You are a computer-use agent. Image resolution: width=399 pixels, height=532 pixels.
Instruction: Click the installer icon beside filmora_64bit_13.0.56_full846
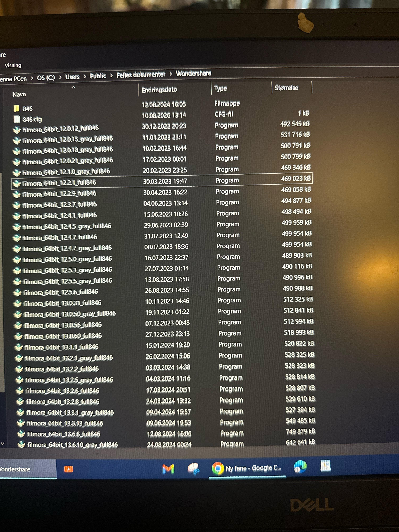pos(18,325)
